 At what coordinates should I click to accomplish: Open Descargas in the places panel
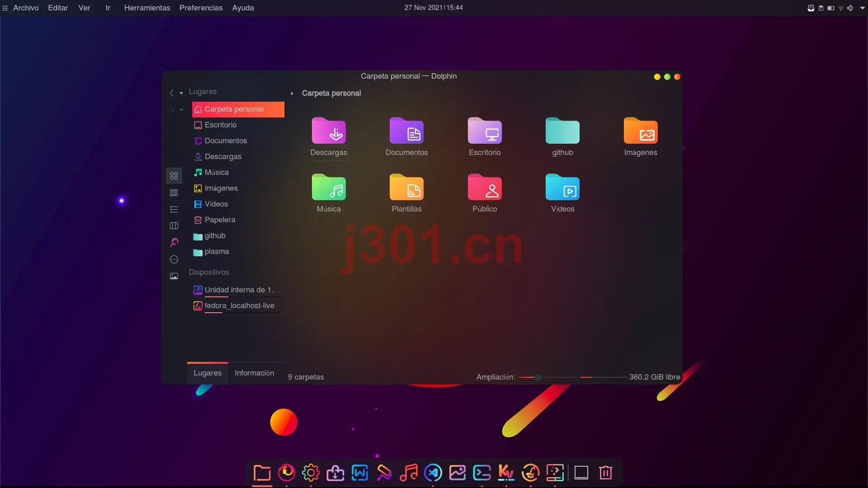click(238, 157)
